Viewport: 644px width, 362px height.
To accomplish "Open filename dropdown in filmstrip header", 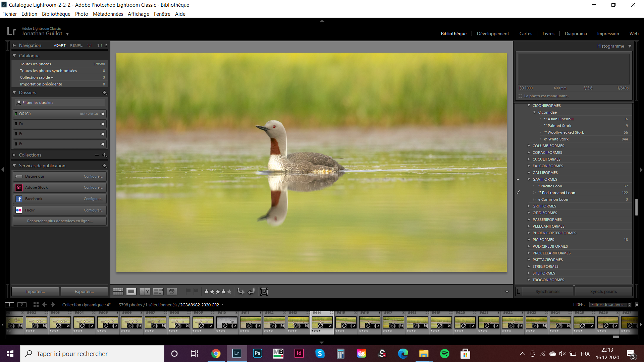I will click(222, 305).
